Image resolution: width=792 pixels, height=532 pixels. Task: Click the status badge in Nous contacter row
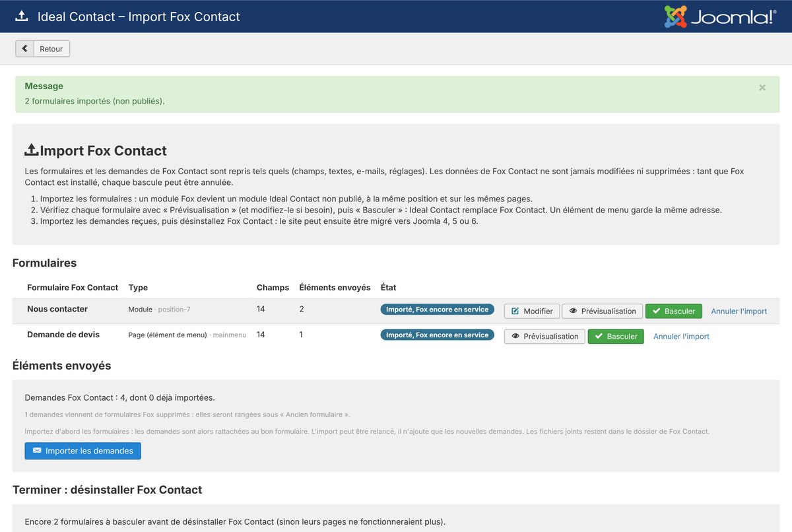437,310
